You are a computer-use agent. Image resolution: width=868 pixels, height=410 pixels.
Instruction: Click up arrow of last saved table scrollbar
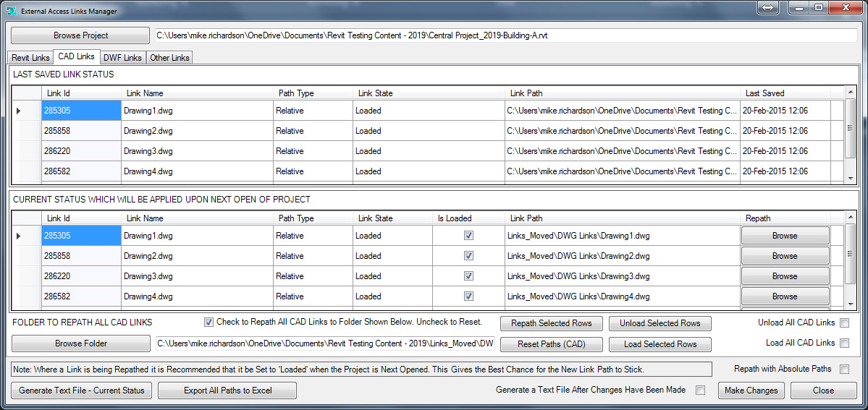(x=851, y=91)
